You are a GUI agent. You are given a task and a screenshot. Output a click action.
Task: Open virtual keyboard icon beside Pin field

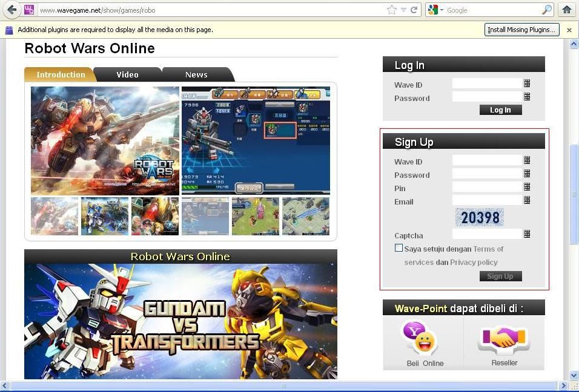tap(527, 186)
